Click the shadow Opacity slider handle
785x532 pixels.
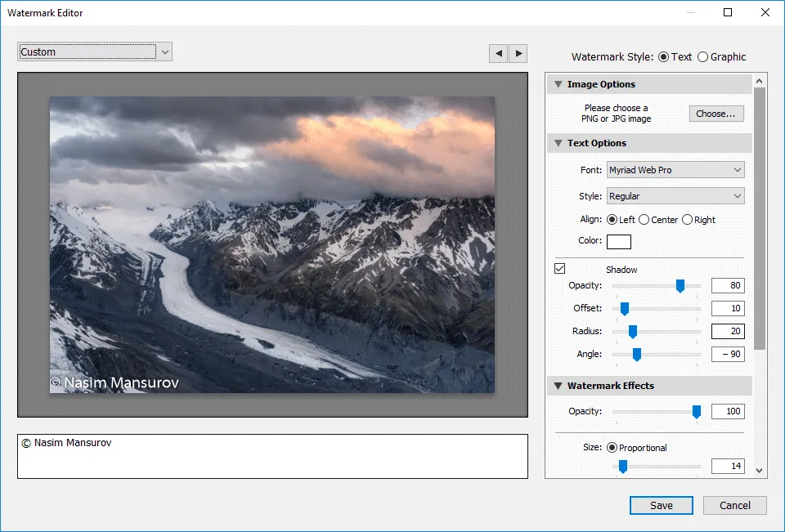tap(680, 286)
